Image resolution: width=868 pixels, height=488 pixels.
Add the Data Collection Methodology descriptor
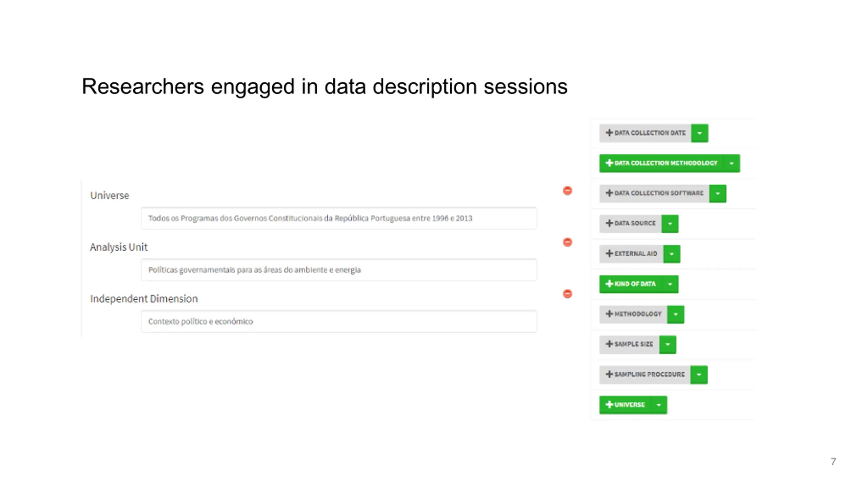[661, 163]
